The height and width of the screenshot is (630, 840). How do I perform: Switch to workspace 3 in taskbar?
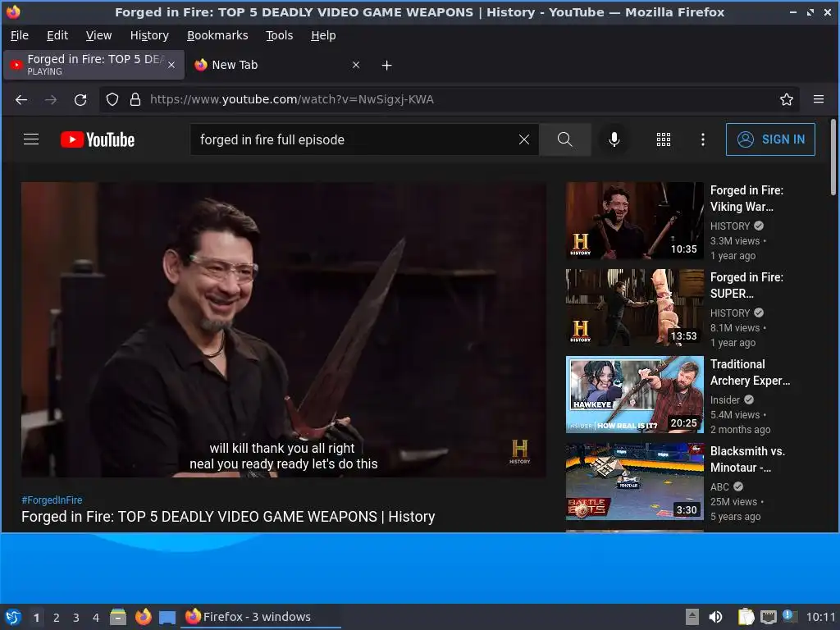(x=76, y=618)
